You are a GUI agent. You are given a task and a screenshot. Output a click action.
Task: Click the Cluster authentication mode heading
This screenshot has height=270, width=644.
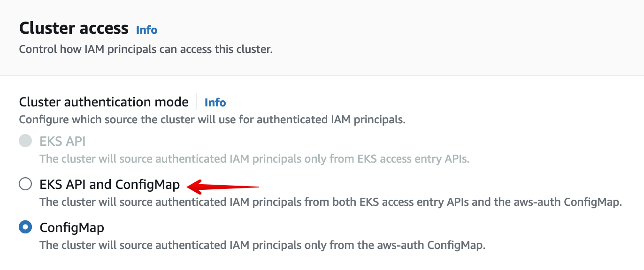coord(103,102)
